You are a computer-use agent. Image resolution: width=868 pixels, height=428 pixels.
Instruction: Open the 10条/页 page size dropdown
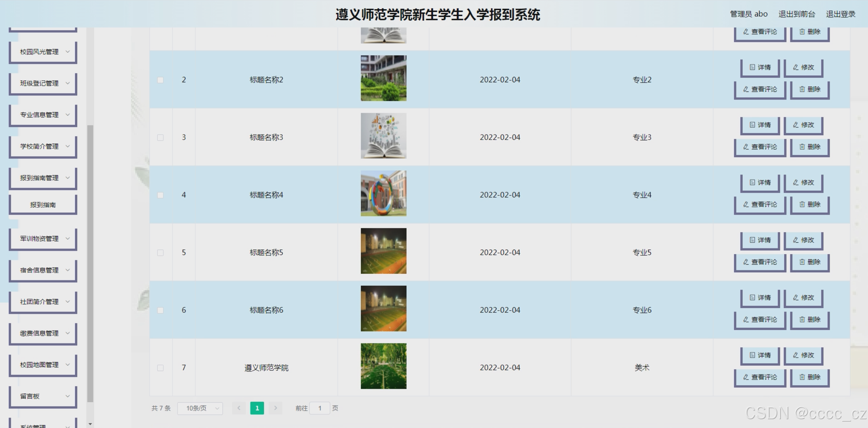click(200, 408)
